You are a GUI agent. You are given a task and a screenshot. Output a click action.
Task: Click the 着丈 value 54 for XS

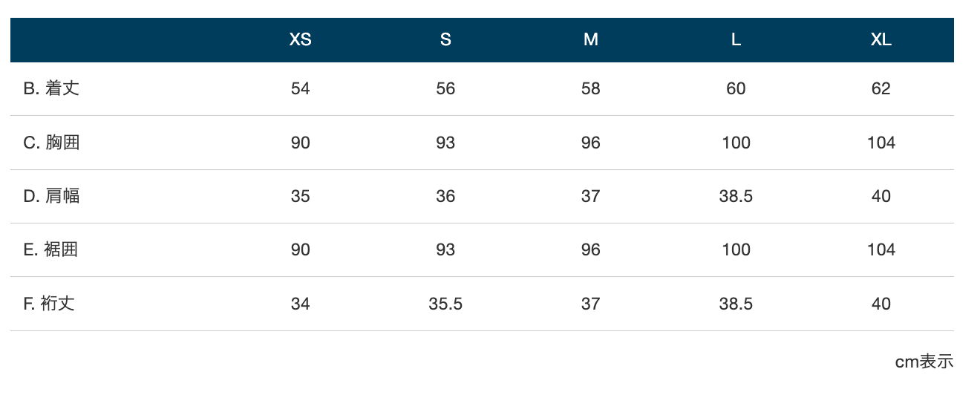click(x=300, y=89)
